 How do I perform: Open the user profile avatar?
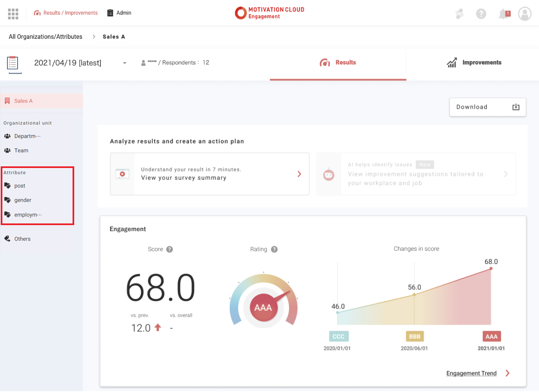click(x=525, y=14)
